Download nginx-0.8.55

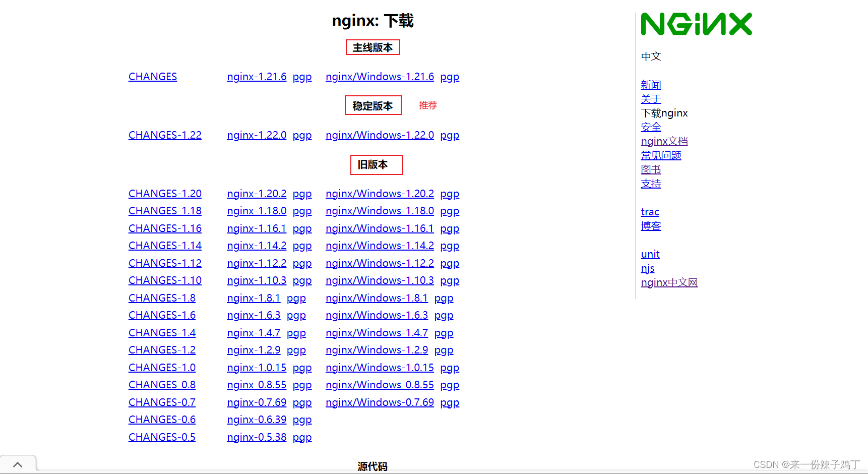click(x=257, y=385)
